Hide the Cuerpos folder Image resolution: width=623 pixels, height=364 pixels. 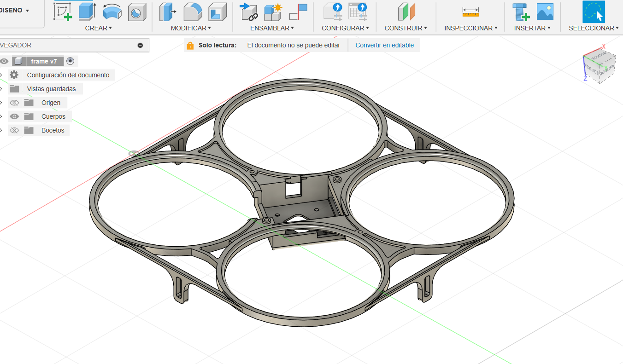point(14,116)
